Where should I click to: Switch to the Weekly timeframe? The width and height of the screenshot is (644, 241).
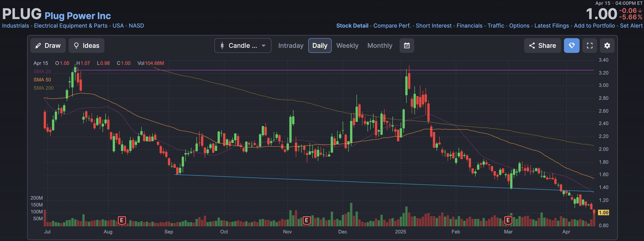[347, 46]
